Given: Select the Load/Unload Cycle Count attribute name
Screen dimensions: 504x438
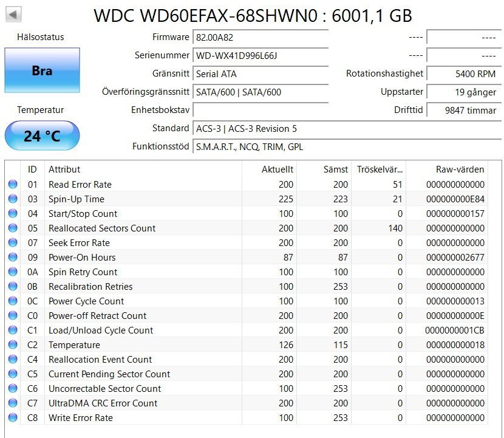Looking at the screenshot, I should pos(101,330).
